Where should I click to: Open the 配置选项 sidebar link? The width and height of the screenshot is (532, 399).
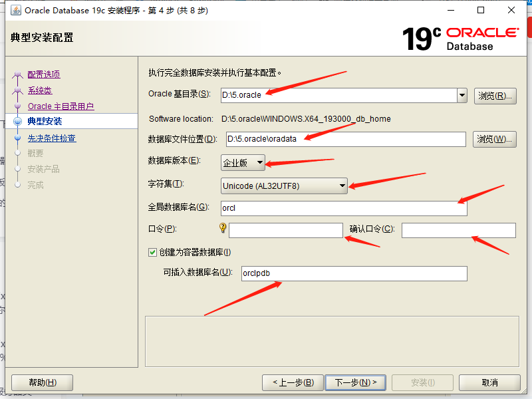(43, 74)
